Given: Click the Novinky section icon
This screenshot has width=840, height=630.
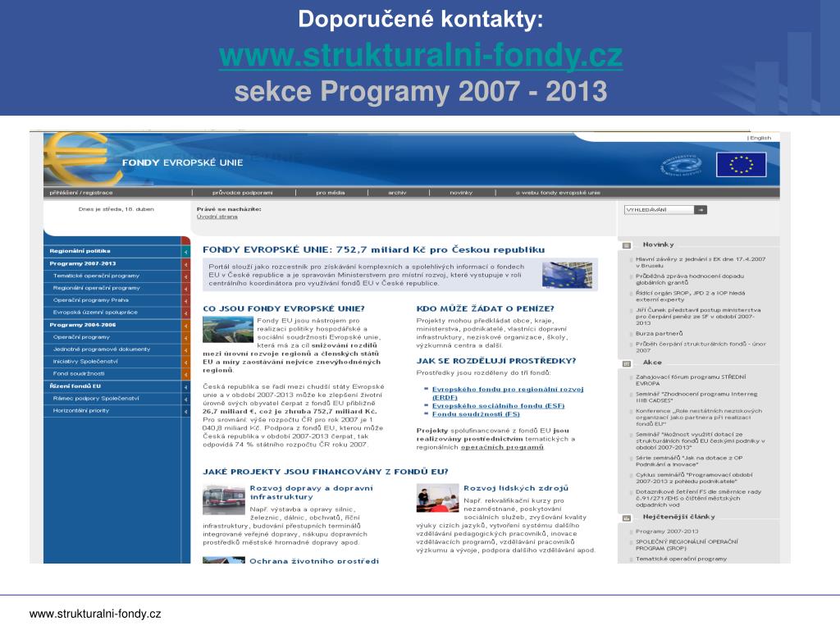Looking at the screenshot, I should (626, 245).
